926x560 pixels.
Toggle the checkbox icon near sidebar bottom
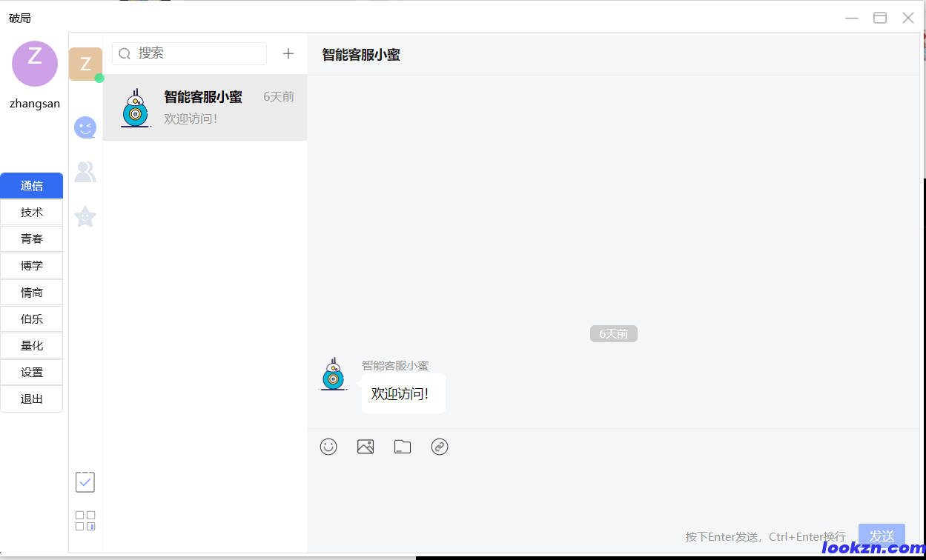(x=85, y=481)
